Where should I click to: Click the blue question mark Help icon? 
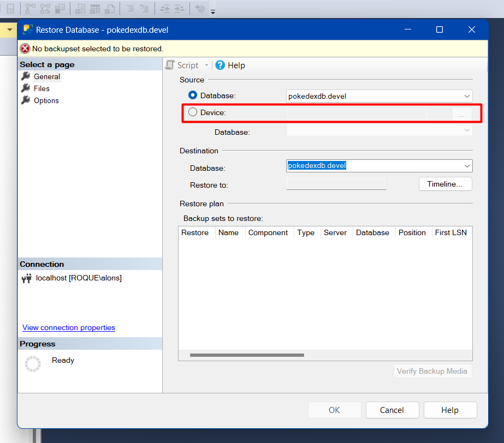point(220,65)
